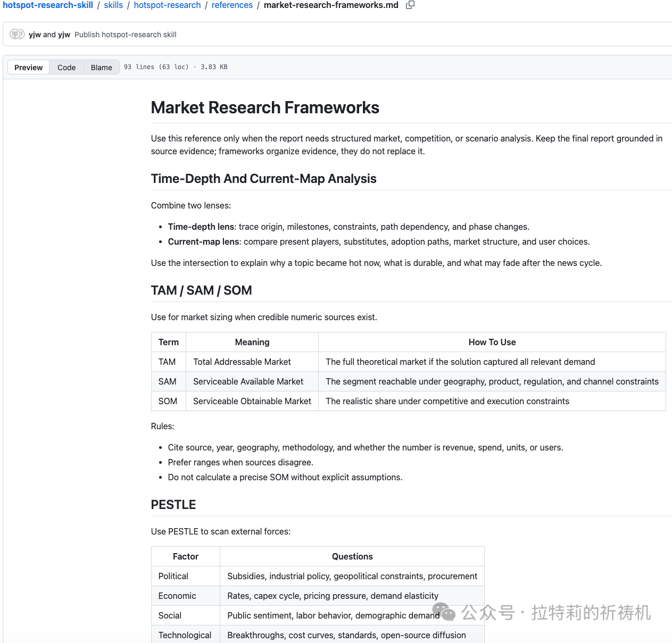Open hotspot-research-skill repository breadcrumb
Screen dimensions: 672x643
tap(48, 5)
